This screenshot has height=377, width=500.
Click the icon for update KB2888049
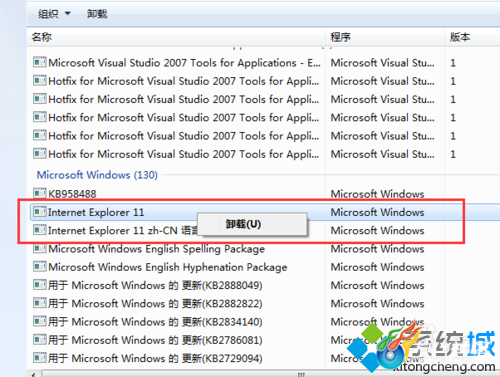40,285
